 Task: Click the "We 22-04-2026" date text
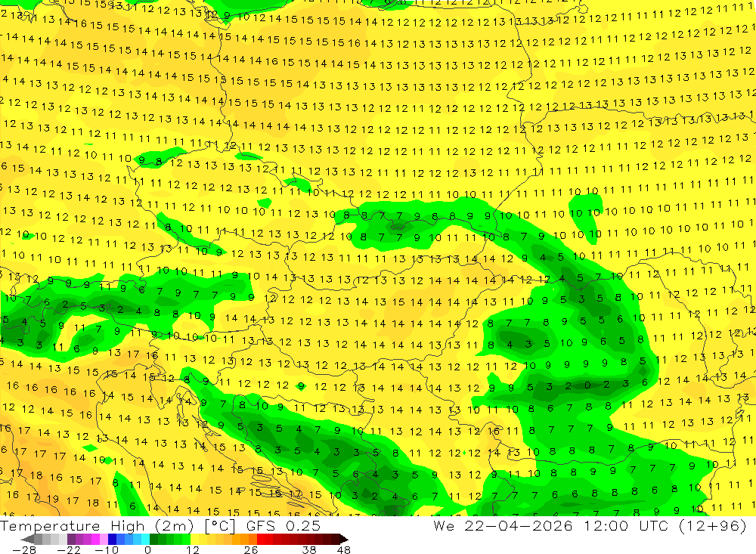(503, 525)
